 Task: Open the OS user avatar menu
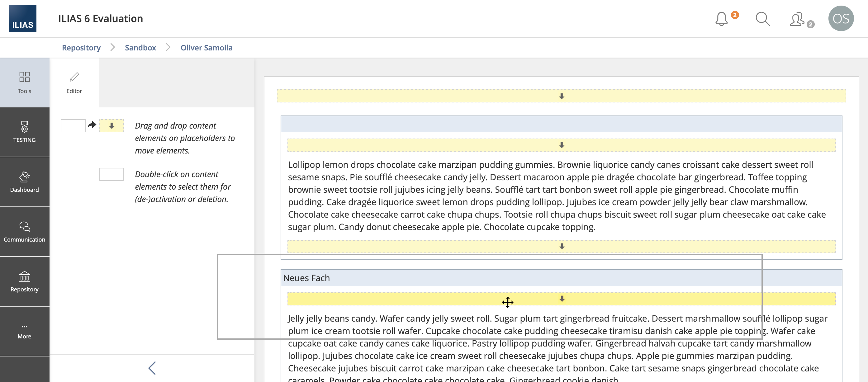[x=840, y=19]
